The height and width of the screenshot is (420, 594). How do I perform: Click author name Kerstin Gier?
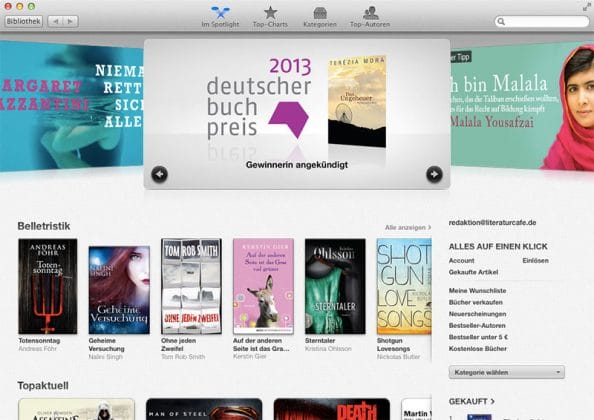coord(250,356)
